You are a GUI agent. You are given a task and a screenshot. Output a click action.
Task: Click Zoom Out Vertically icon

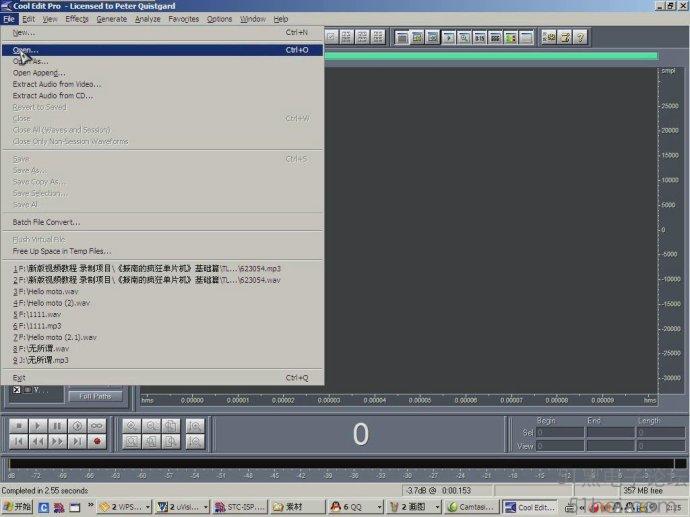click(195, 441)
